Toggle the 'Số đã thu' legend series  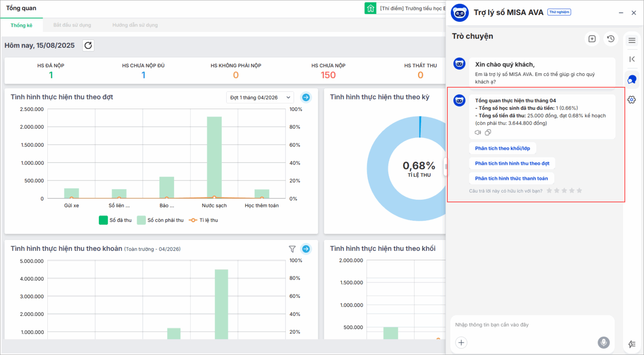tap(115, 220)
